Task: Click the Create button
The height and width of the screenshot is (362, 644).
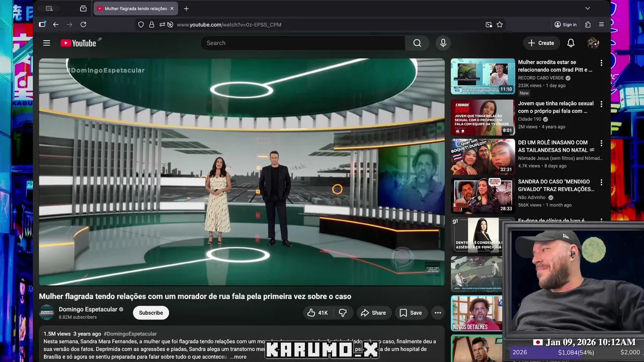Action: 541,43
